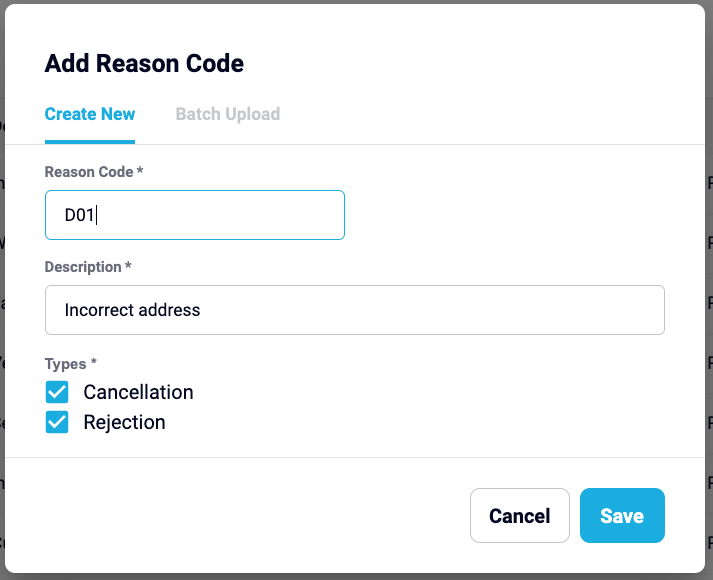Switch to the Batch Upload tab

tap(227, 114)
